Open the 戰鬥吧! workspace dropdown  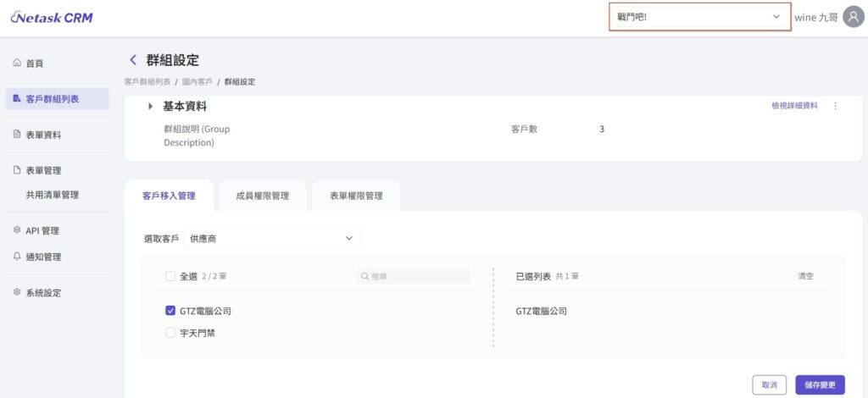699,17
